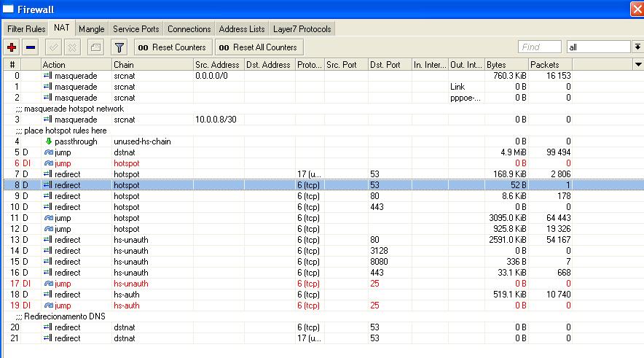Select the 3128 destination port cell
Image resolution: width=644 pixels, height=358 pixels.
tap(379, 251)
